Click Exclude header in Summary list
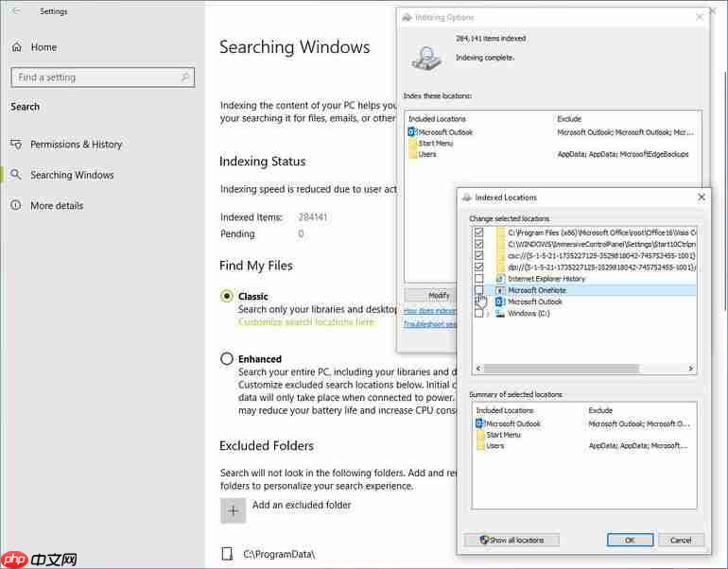The image size is (728, 569). [600, 411]
